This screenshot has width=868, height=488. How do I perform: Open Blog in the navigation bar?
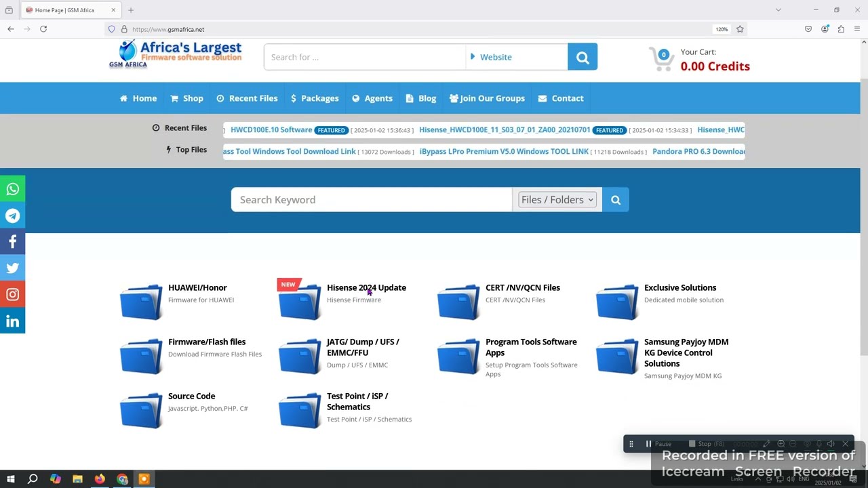(x=421, y=98)
